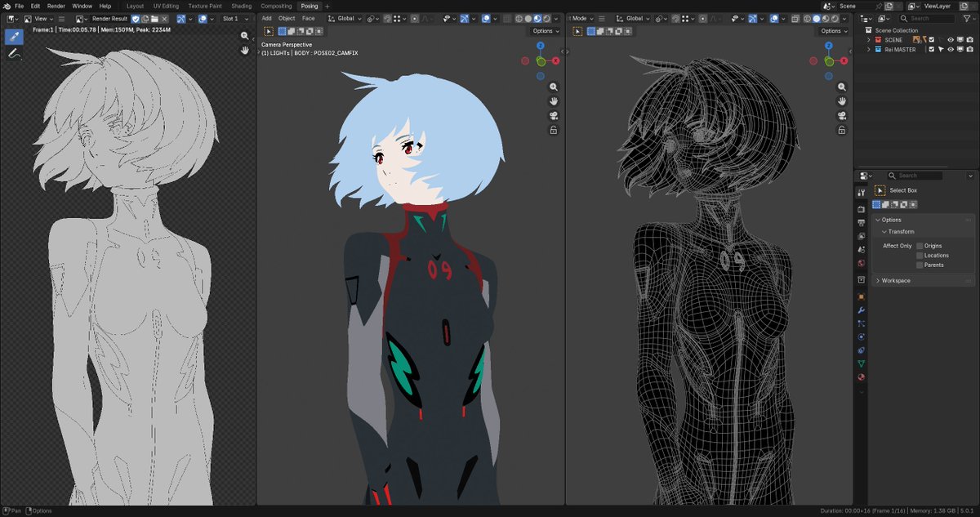Open the Object Data (mesh) properties tab

tap(861, 363)
